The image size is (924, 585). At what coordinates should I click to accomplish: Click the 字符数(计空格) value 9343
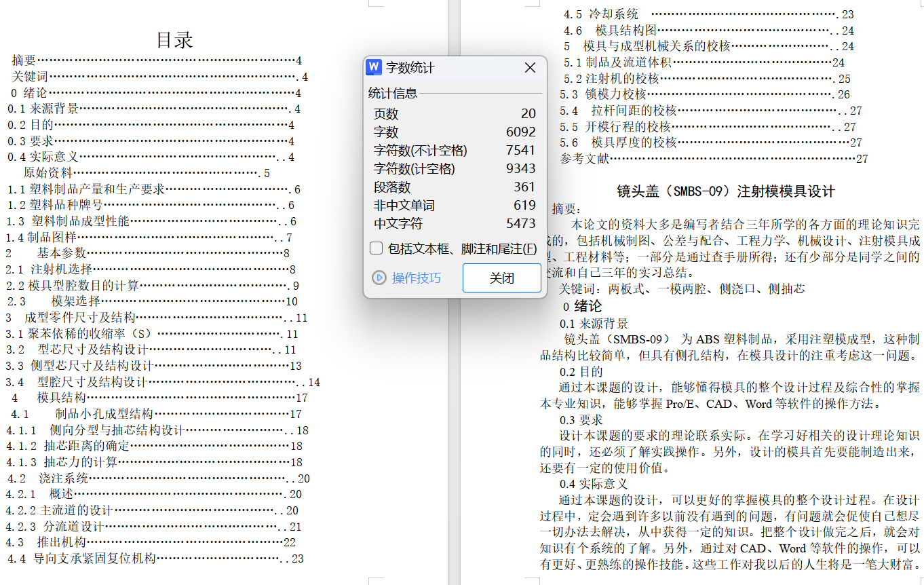pyautogui.click(x=521, y=169)
